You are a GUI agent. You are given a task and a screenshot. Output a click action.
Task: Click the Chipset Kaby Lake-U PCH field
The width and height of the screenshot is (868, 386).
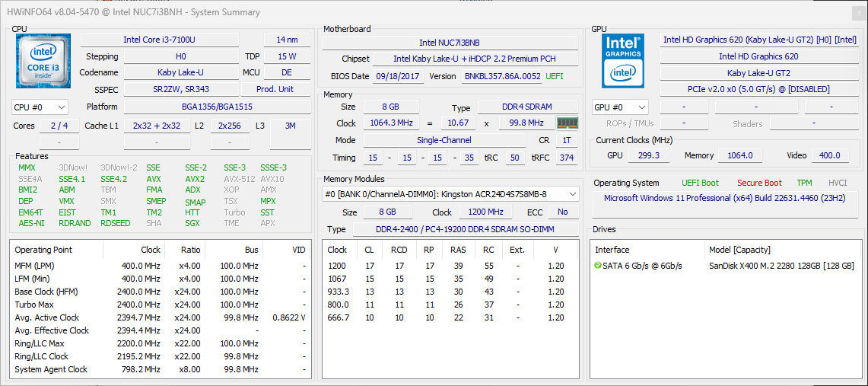point(475,59)
